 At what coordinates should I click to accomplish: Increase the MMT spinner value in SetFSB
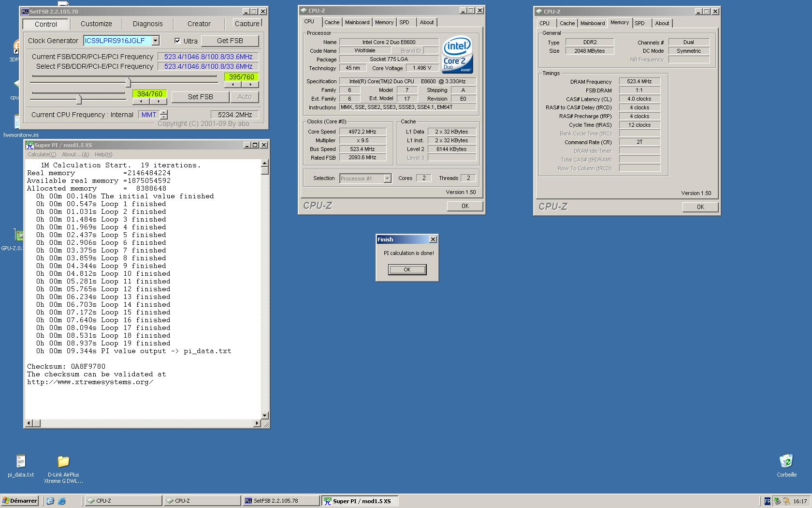tap(164, 112)
